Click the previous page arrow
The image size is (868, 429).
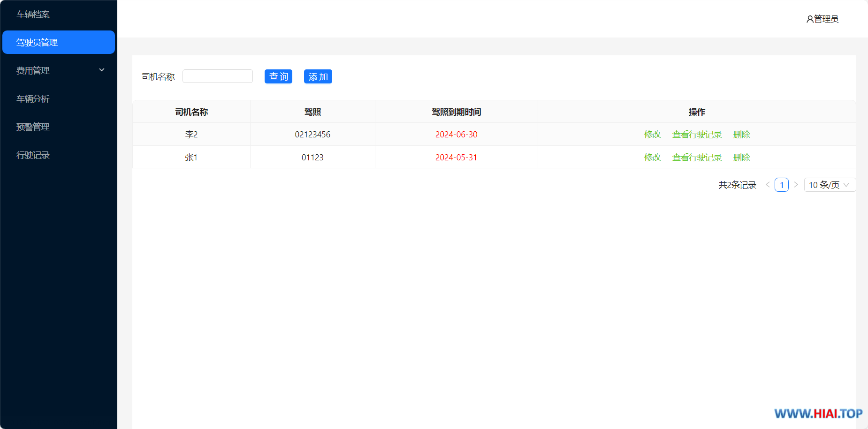pos(768,185)
